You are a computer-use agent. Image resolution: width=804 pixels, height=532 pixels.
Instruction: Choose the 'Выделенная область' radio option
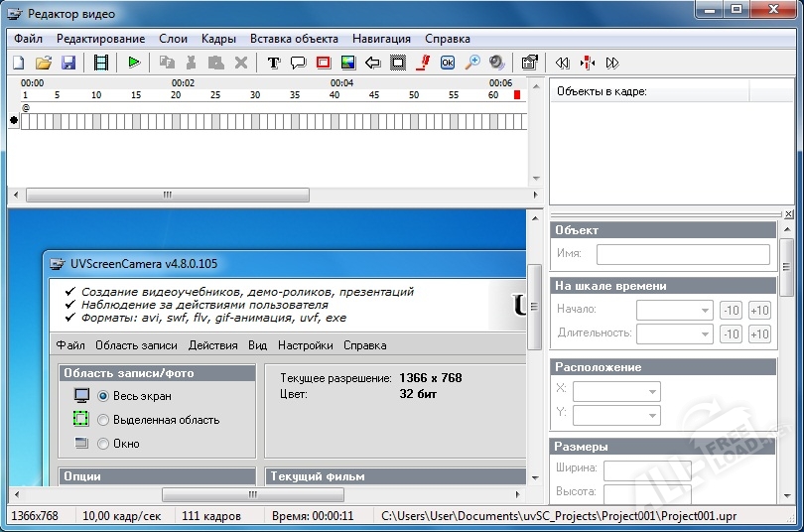pos(103,420)
